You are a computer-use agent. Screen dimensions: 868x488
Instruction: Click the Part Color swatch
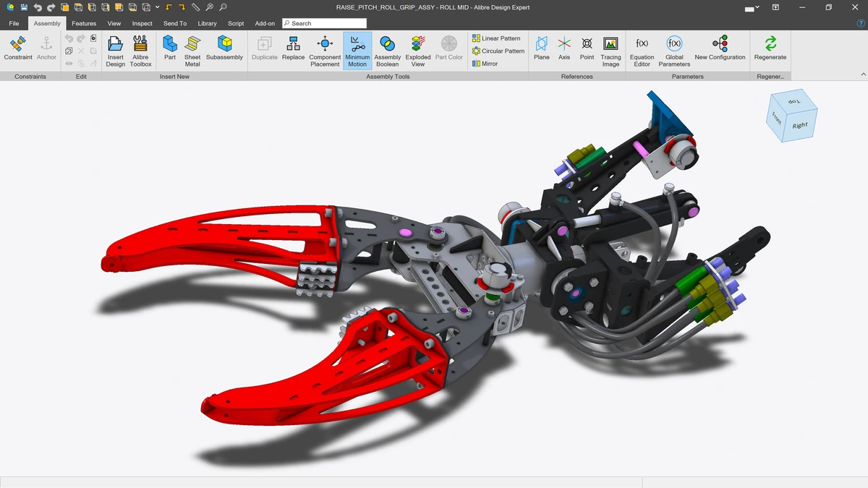pyautogui.click(x=448, y=49)
